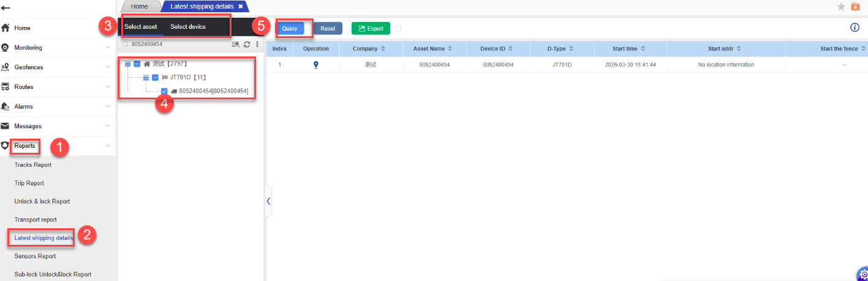Click the Query button

click(290, 28)
